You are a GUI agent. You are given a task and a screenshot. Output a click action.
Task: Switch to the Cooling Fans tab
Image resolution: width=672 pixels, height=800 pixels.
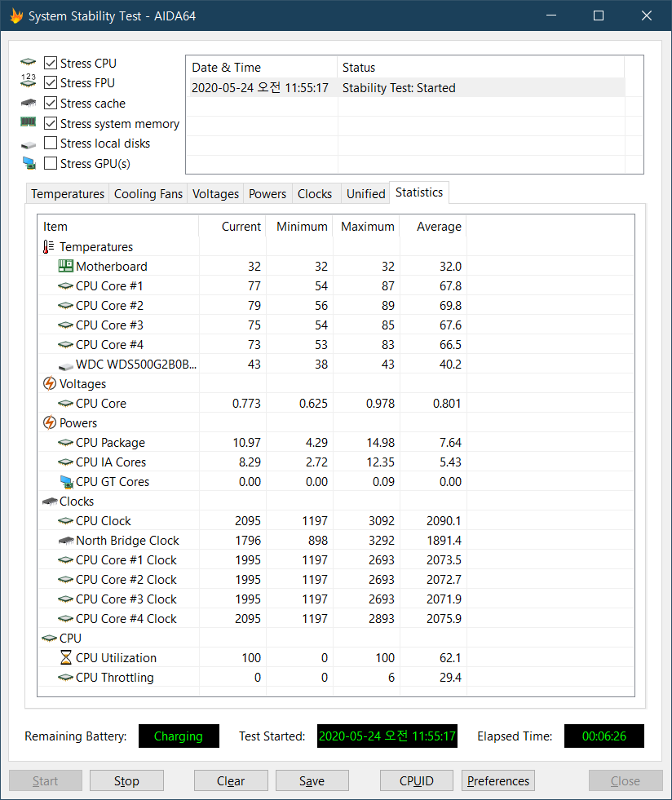click(x=148, y=194)
